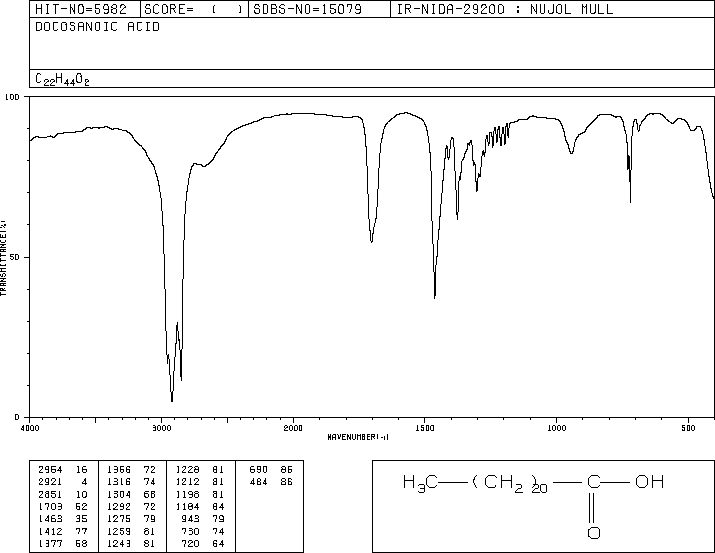Select the 1198 peak table entry
This screenshot has height=553, width=715.
pos(200,494)
